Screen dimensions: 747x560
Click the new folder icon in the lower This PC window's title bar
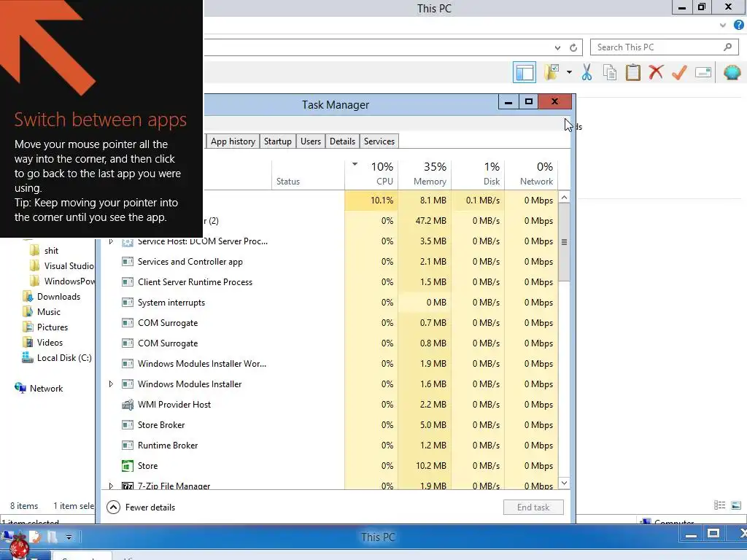point(52,537)
